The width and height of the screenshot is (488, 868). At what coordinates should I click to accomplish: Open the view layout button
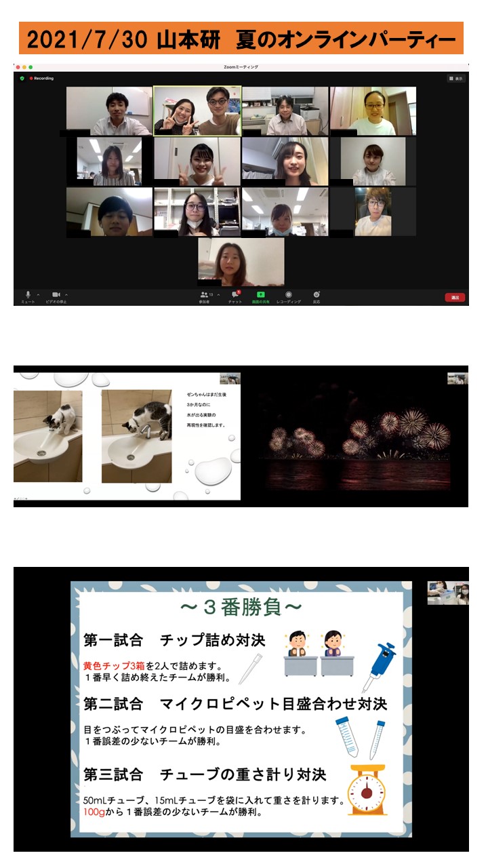tap(455, 78)
